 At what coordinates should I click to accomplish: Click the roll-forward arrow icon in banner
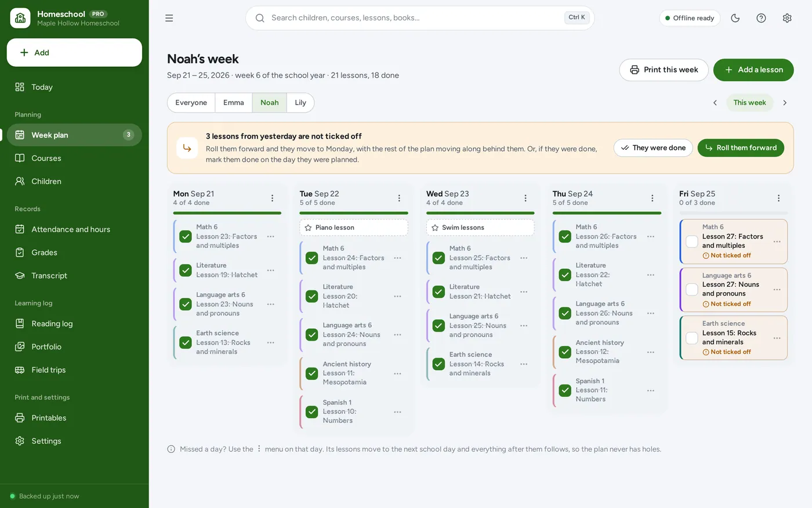tap(187, 148)
